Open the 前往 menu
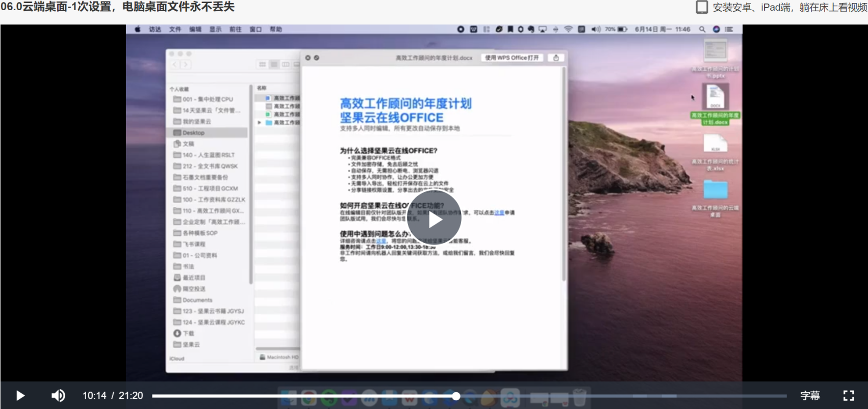This screenshot has height=409, width=868. (x=236, y=30)
